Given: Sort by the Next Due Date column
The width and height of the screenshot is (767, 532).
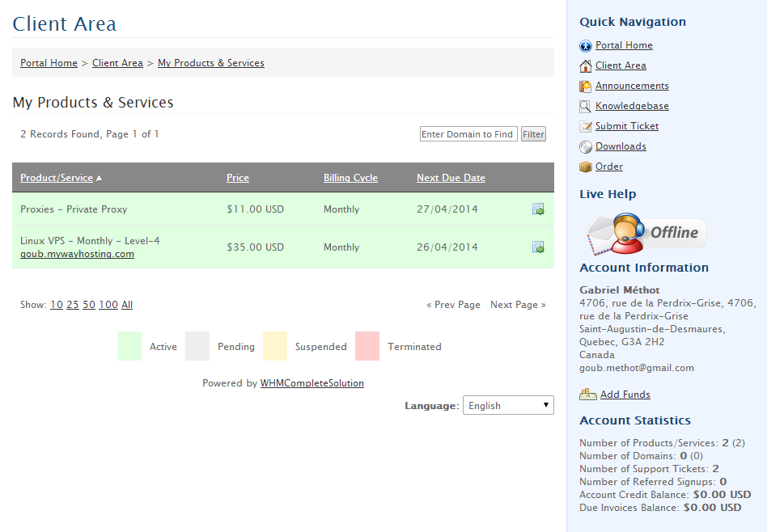Looking at the screenshot, I should [451, 178].
